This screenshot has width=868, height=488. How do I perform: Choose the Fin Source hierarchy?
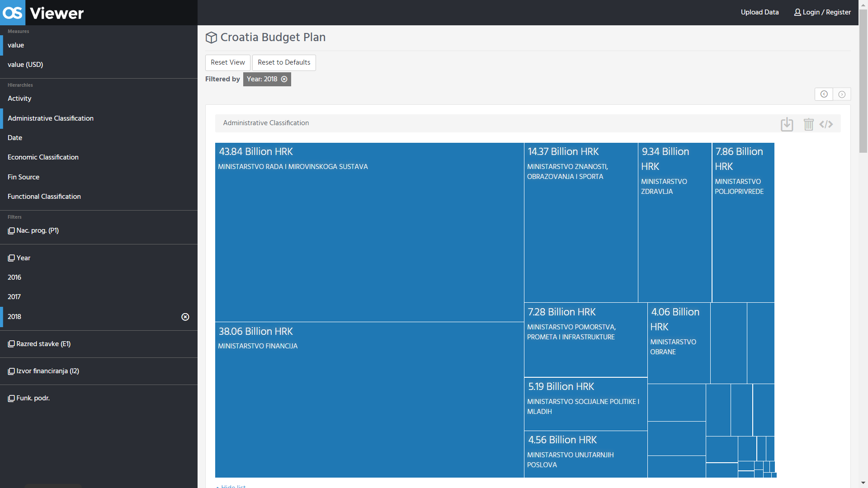click(99, 177)
